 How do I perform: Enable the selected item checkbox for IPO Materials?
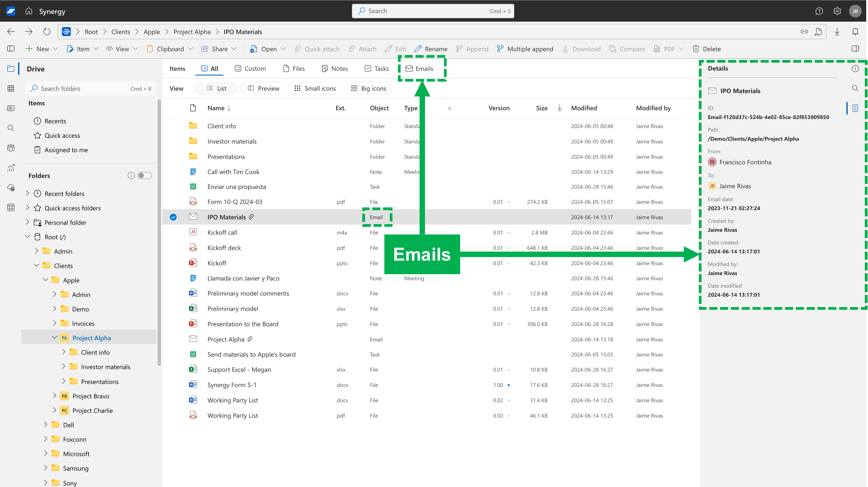pyautogui.click(x=173, y=216)
